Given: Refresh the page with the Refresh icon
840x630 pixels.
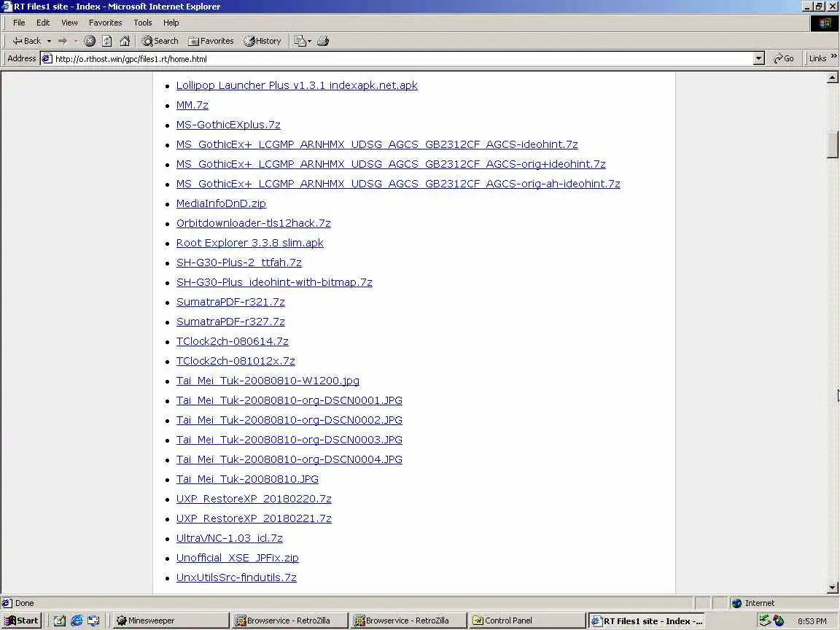Looking at the screenshot, I should [x=107, y=41].
